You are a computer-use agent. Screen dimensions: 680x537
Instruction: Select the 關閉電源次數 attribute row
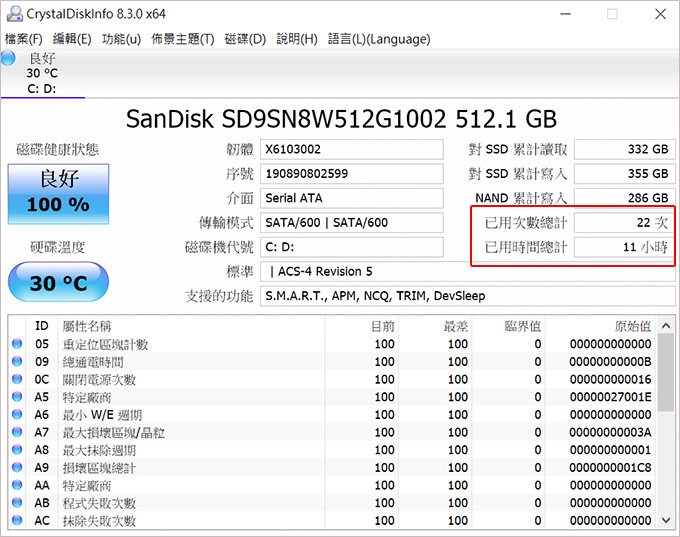(333, 379)
